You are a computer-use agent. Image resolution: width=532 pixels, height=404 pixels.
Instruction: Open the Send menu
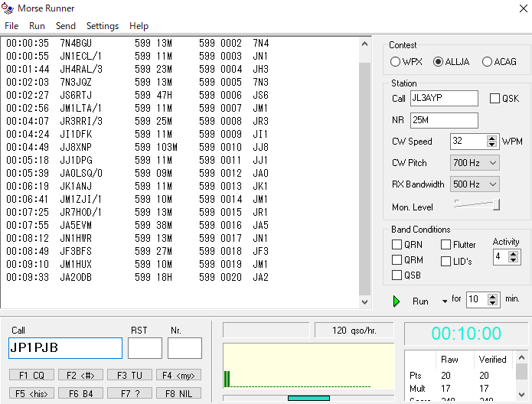(x=66, y=26)
